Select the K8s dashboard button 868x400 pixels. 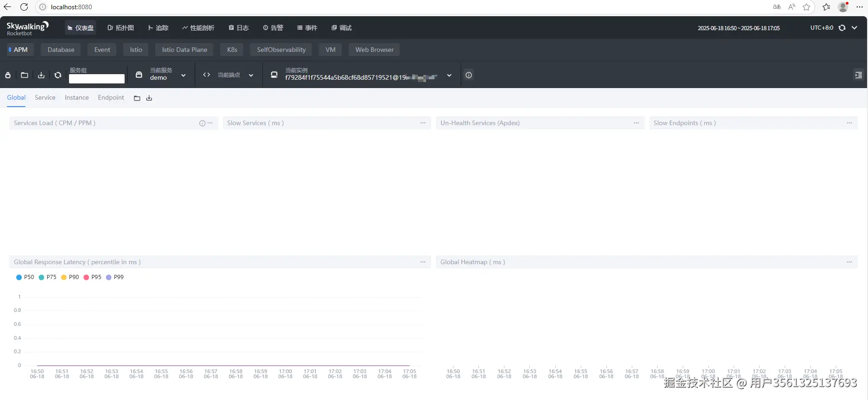[x=232, y=50]
